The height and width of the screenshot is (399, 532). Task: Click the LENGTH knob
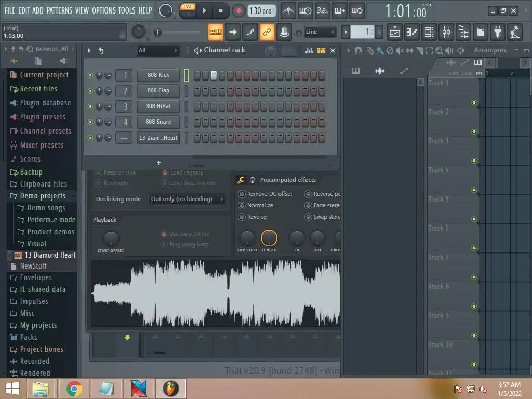269,238
